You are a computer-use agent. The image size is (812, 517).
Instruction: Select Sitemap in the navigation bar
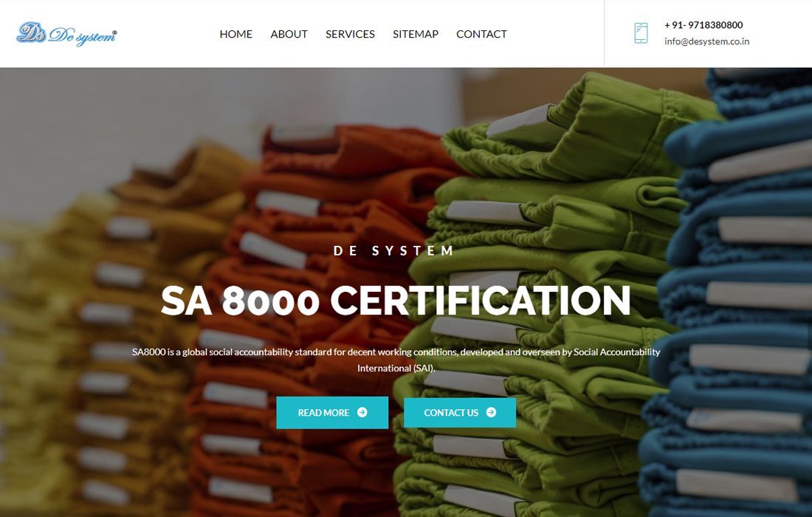pyautogui.click(x=416, y=34)
